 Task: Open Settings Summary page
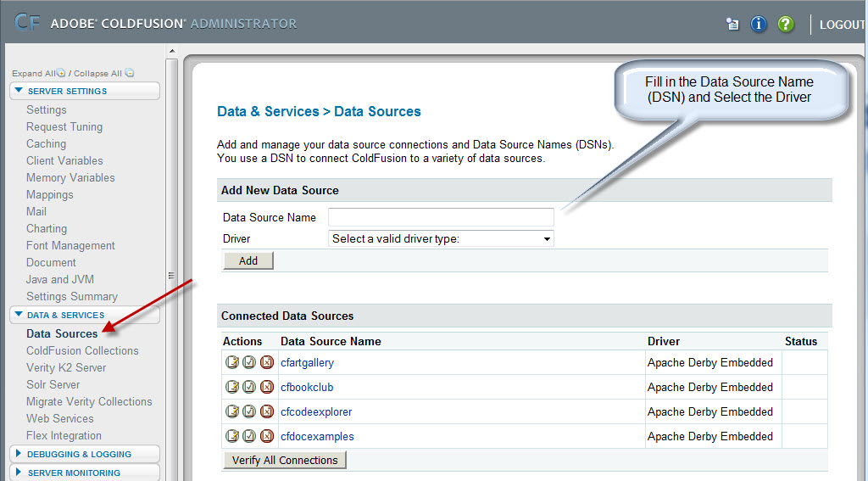coord(72,296)
